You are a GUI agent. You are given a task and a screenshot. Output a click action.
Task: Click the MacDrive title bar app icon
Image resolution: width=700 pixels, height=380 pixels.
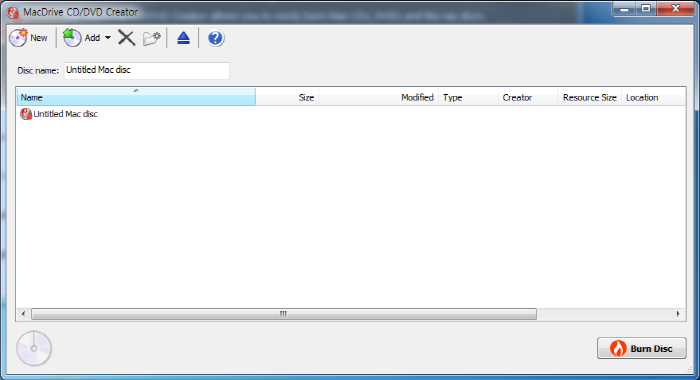coord(13,12)
